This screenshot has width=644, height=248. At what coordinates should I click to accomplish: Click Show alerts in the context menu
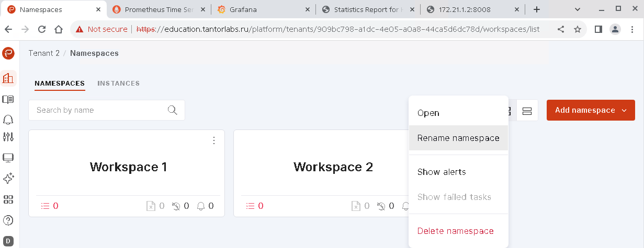pos(441,172)
